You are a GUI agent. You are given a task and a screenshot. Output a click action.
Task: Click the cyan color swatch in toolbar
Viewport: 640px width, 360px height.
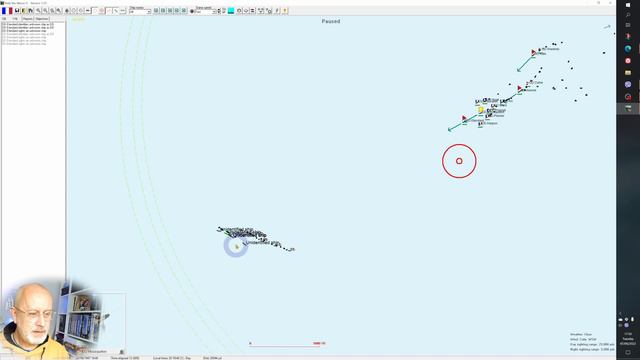point(231,11)
